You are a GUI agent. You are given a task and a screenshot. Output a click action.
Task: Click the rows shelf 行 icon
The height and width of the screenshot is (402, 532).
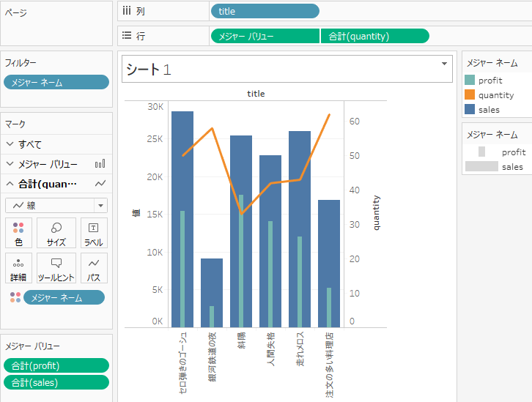click(127, 36)
